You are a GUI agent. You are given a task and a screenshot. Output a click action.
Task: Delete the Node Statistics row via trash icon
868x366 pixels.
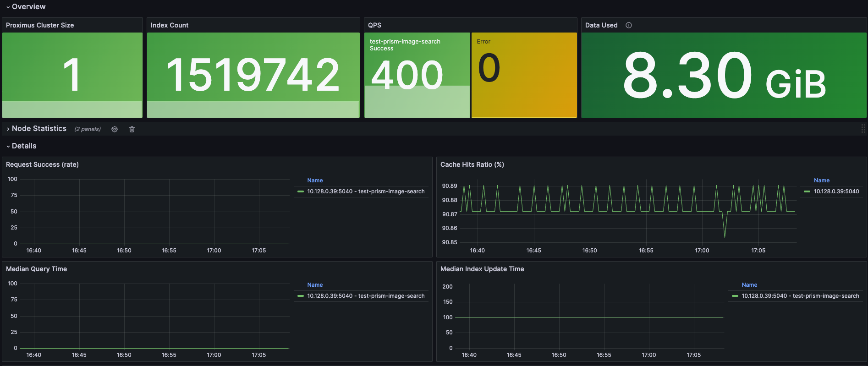click(132, 129)
